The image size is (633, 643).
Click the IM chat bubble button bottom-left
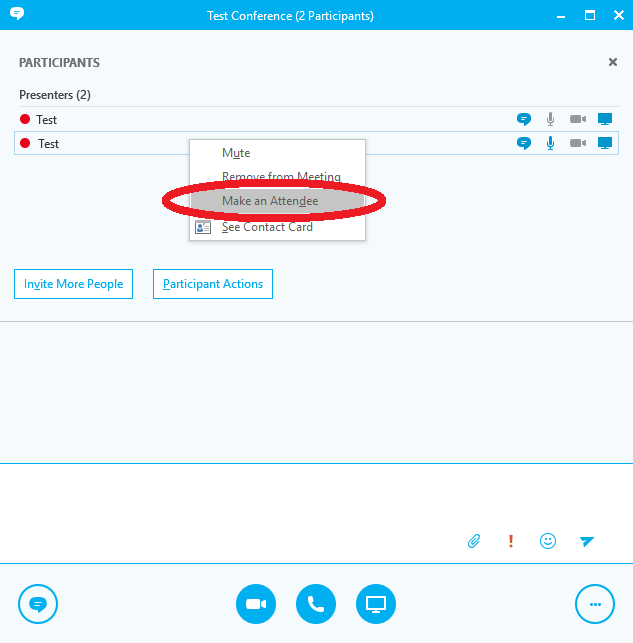pyautogui.click(x=38, y=604)
